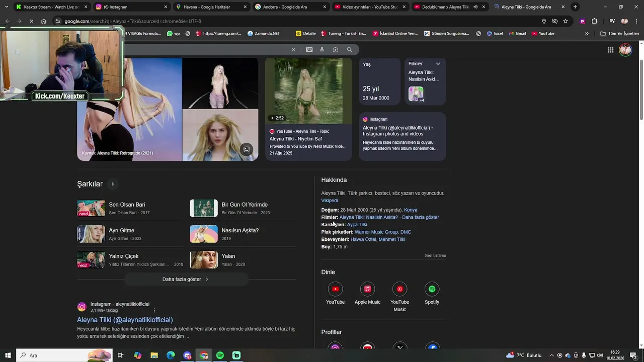Open the location permission icon in address bar
The height and width of the screenshot is (362, 644).
[544, 21]
